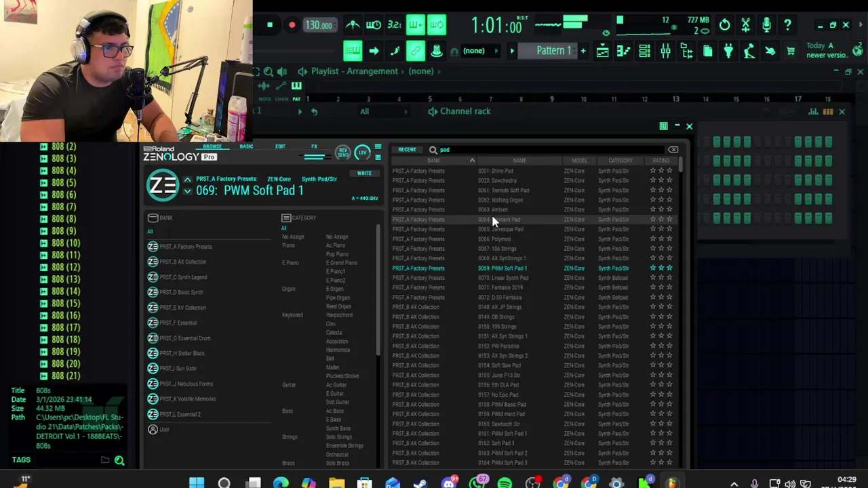Clear the search text with backspace icon
Viewport: 868px width, 488px height.
point(673,150)
